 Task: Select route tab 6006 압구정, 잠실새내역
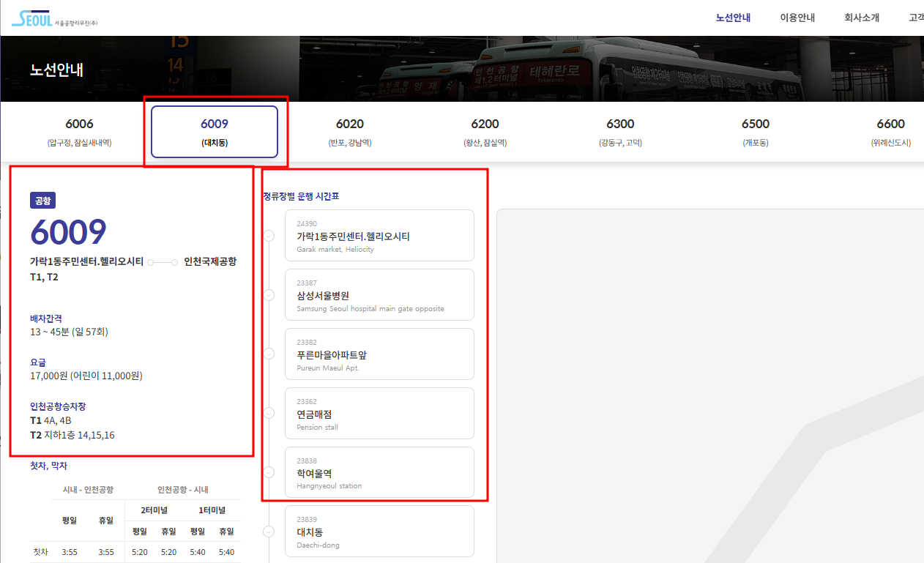click(x=79, y=132)
